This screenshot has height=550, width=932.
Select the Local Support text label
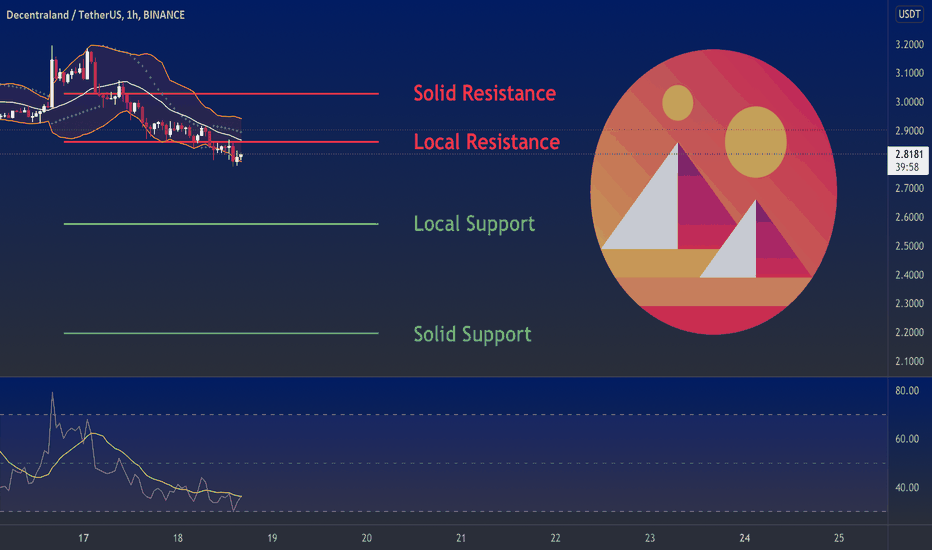[x=474, y=224]
